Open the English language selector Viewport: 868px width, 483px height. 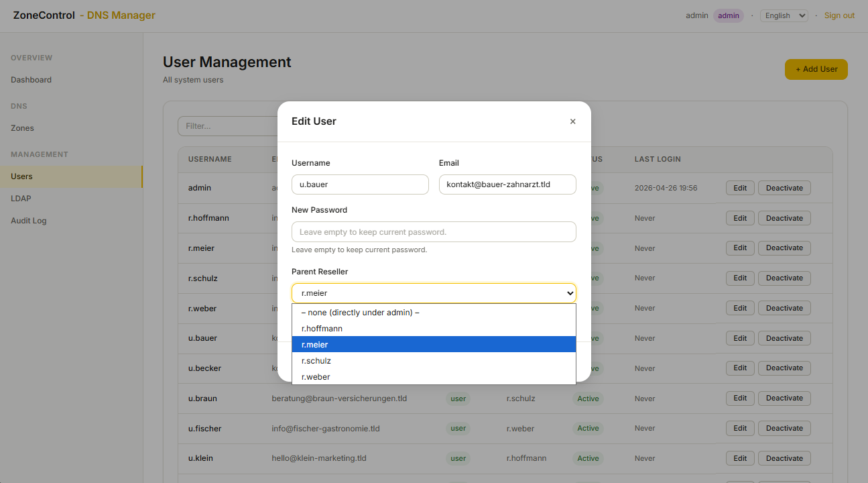click(784, 15)
